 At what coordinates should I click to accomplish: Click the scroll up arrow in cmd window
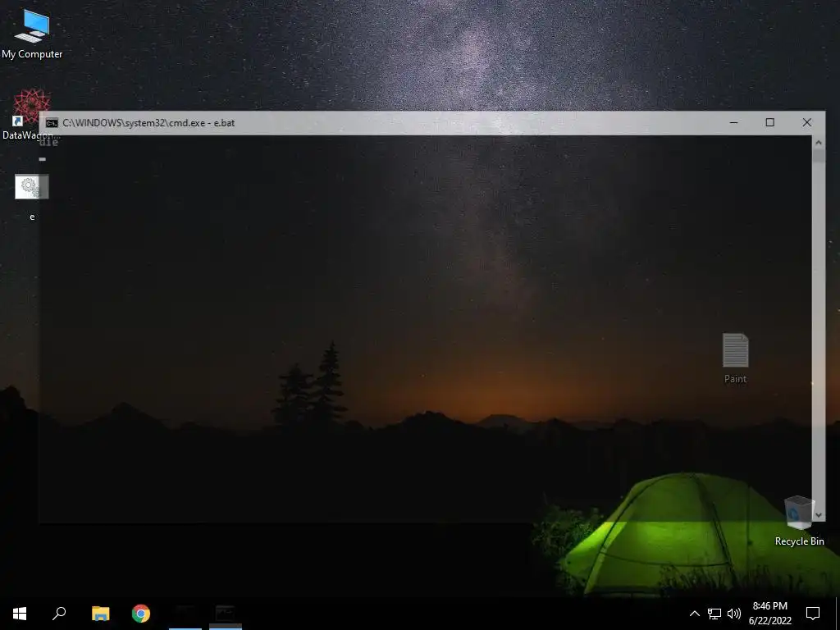(x=818, y=143)
